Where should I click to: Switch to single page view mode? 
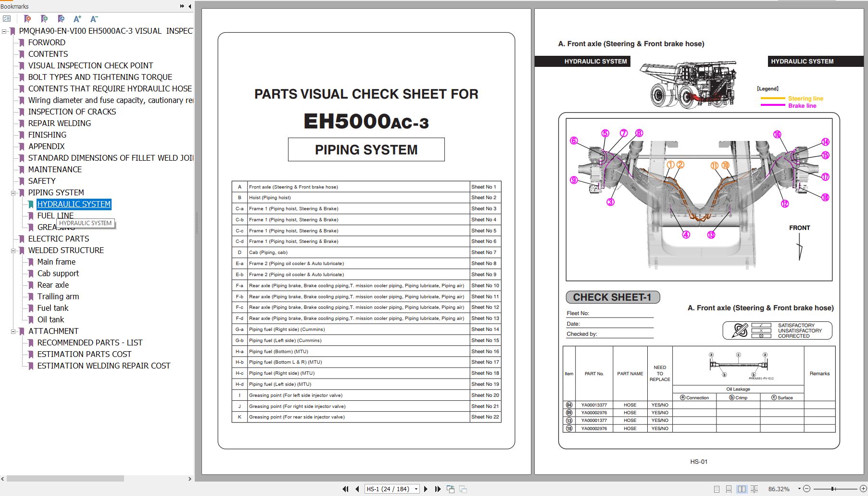coord(717,489)
